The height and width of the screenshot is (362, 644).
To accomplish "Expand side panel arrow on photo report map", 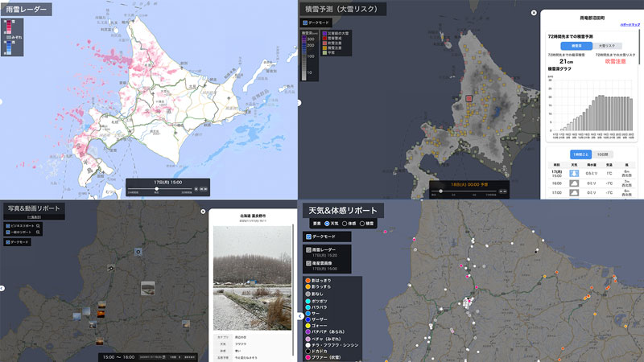I will point(2,288).
